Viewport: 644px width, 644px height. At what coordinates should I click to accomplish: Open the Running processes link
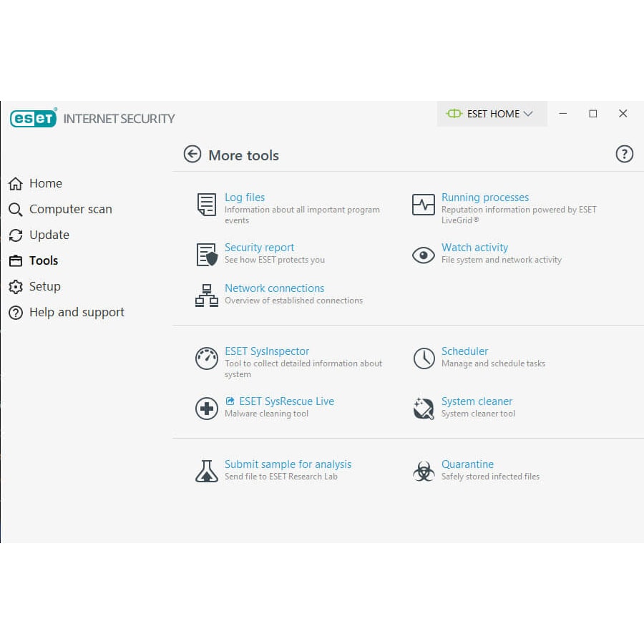[x=485, y=197]
